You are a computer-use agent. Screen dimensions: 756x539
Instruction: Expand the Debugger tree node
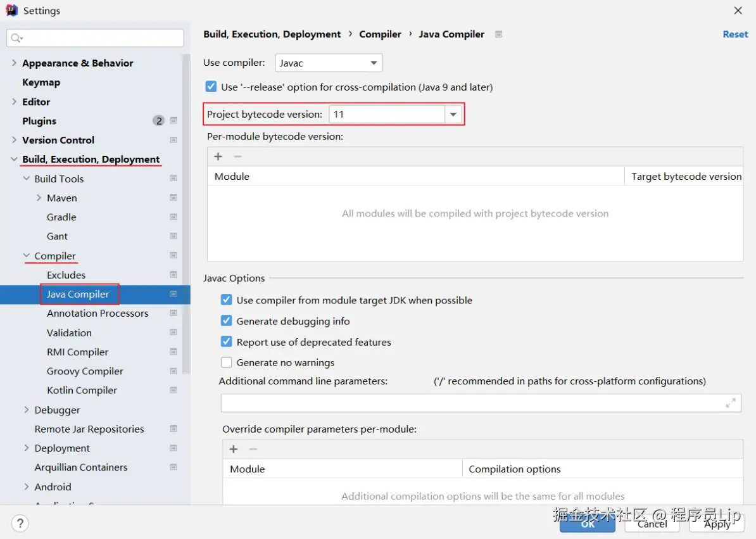coord(27,410)
